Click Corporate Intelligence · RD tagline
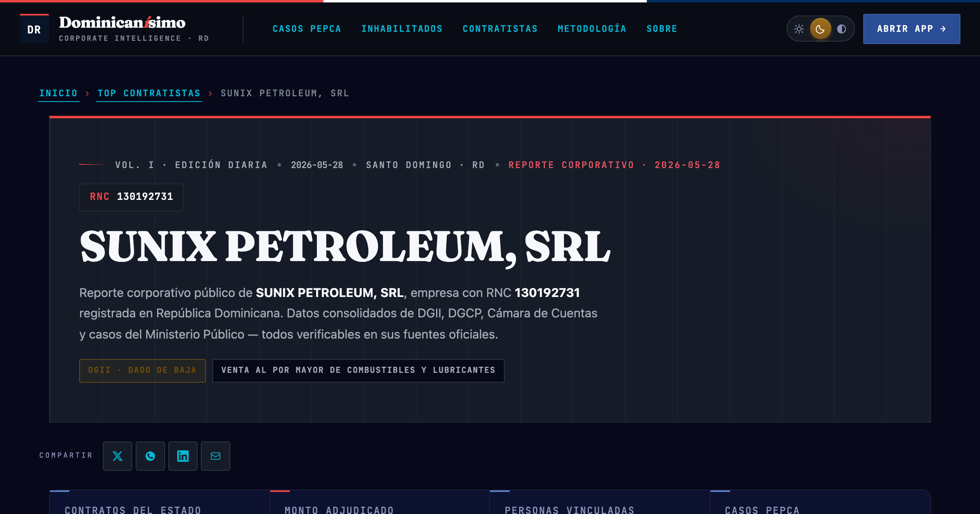This screenshot has height=514, width=980. (x=134, y=38)
